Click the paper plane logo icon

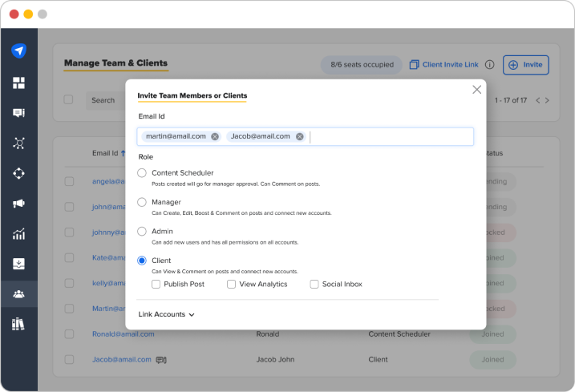(x=18, y=51)
